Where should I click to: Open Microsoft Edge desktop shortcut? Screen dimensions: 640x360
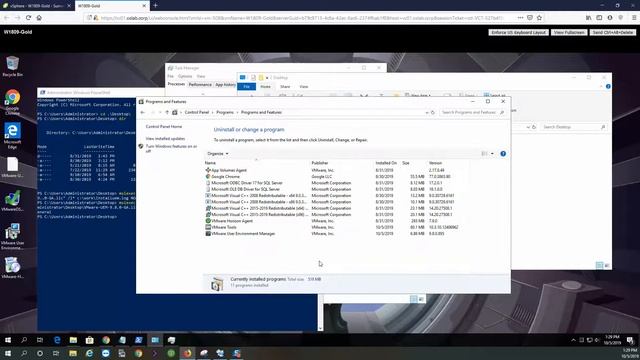pos(12,136)
